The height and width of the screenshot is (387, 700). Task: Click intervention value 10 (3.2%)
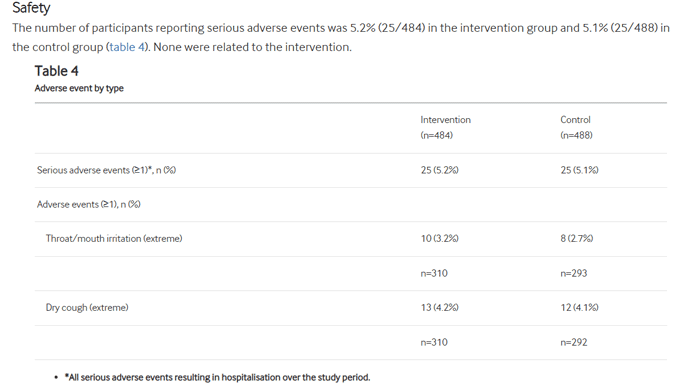(x=439, y=238)
